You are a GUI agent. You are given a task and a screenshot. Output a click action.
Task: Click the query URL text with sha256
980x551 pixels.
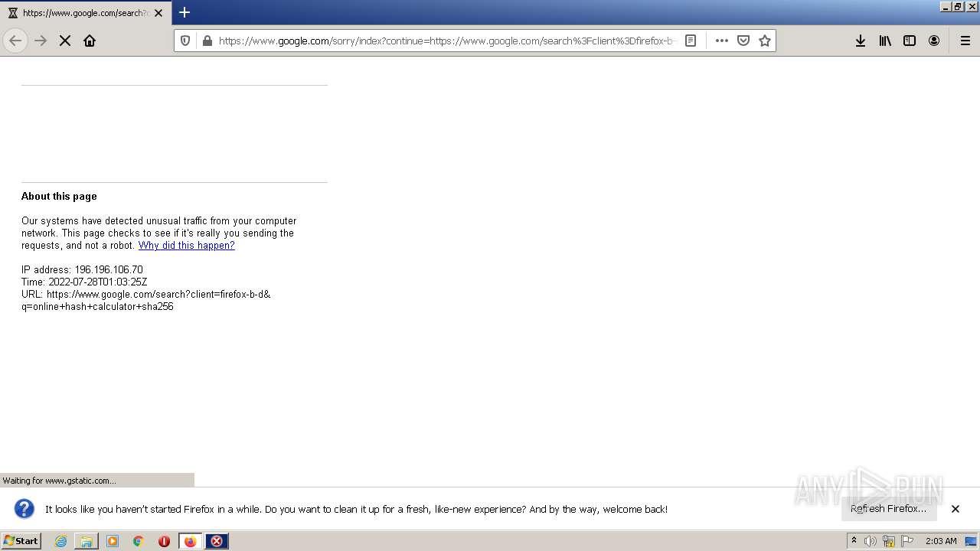(97, 307)
